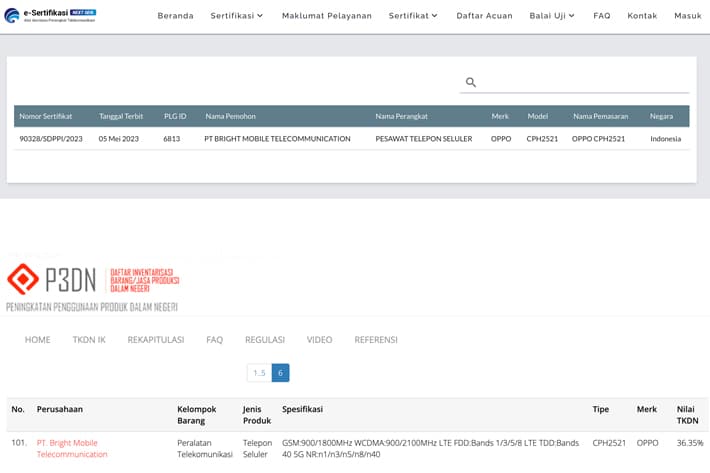Screen dimensions: 710x473
Task: Open the Beranda menu item
Action: (176, 16)
